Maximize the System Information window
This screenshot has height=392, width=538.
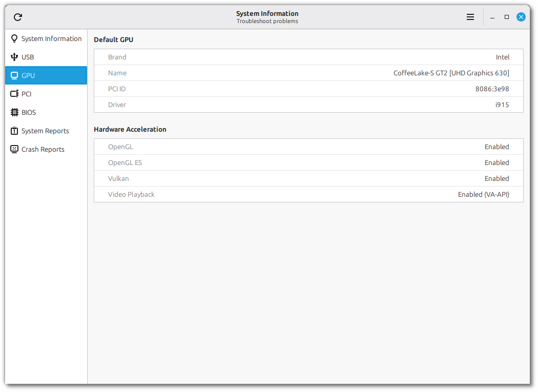[x=507, y=17]
